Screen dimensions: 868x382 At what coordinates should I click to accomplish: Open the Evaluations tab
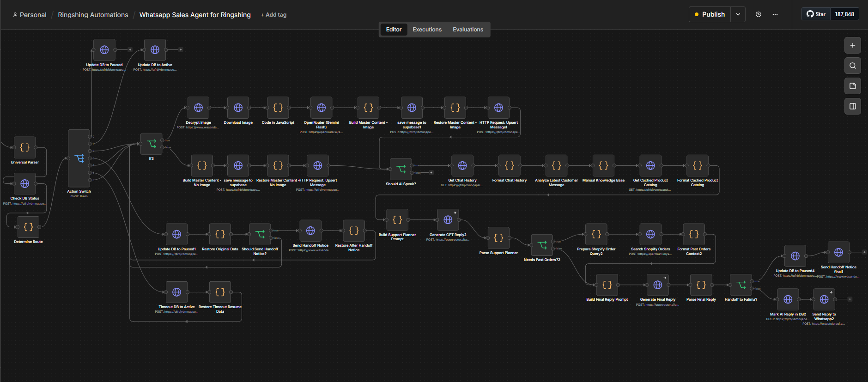click(468, 30)
